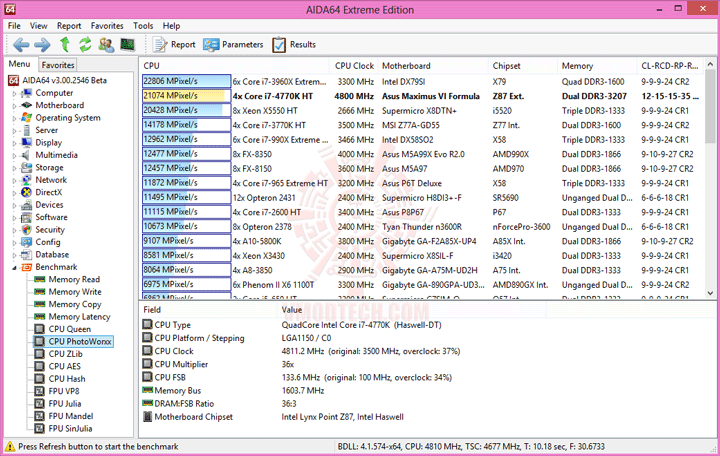Select CPU Hash benchmark
This screenshot has height=456, width=720.
(x=67, y=378)
